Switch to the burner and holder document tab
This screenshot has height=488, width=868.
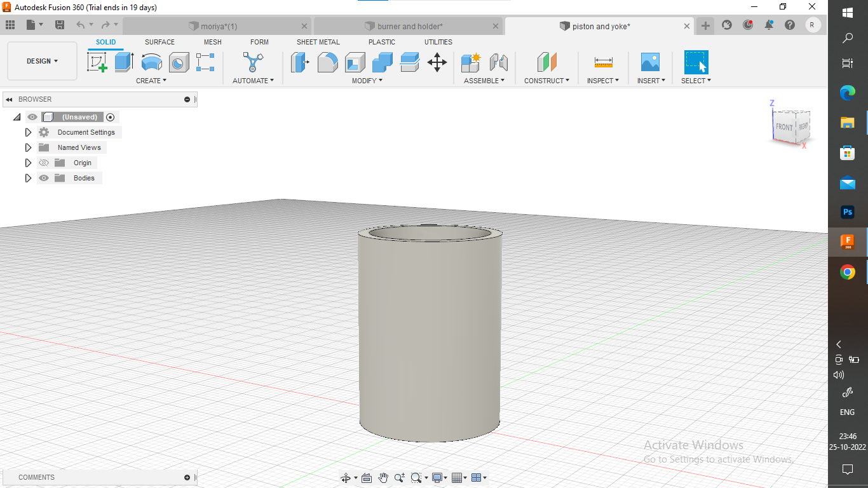pos(410,27)
